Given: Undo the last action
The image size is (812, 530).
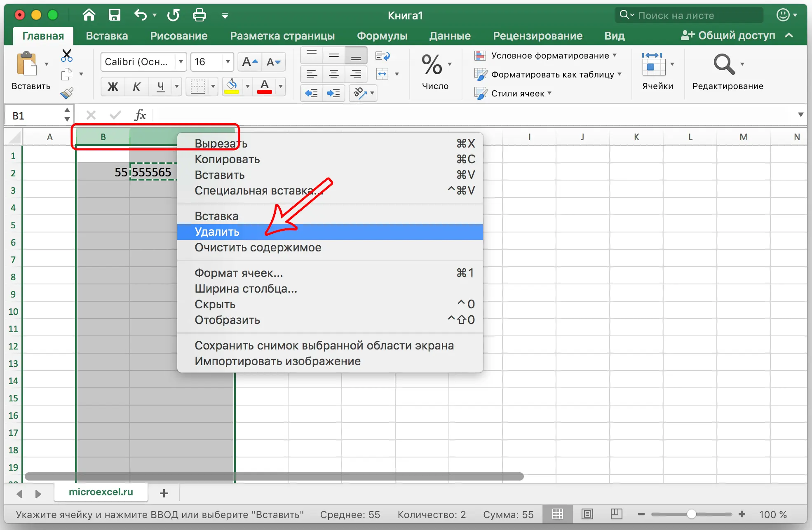Looking at the screenshot, I should click(141, 15).
